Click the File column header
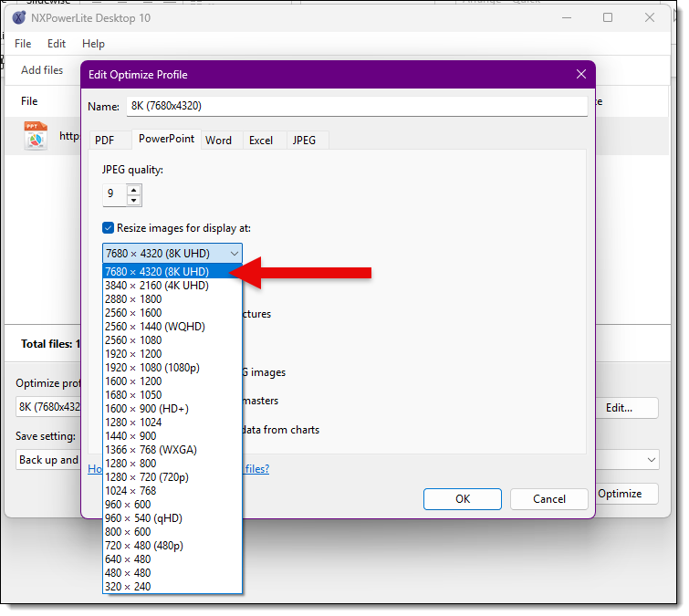The width and height of the screenshot is (689, 616). 29,101
